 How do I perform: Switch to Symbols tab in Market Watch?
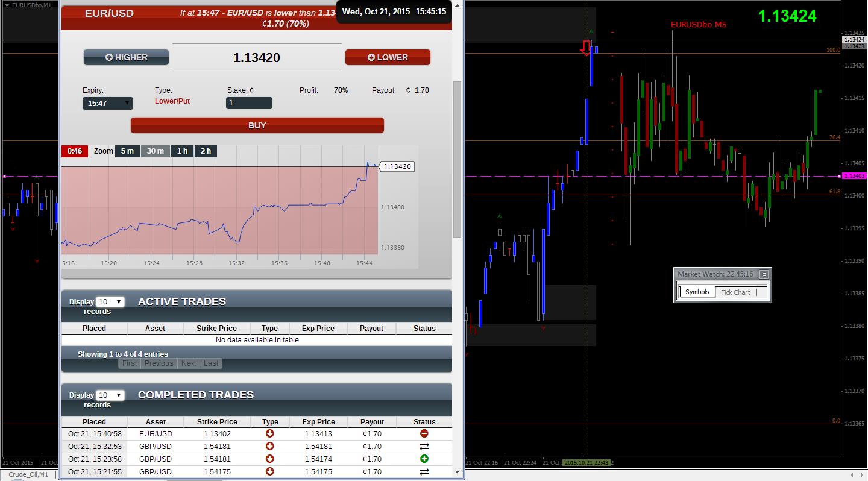coord(697,292)
